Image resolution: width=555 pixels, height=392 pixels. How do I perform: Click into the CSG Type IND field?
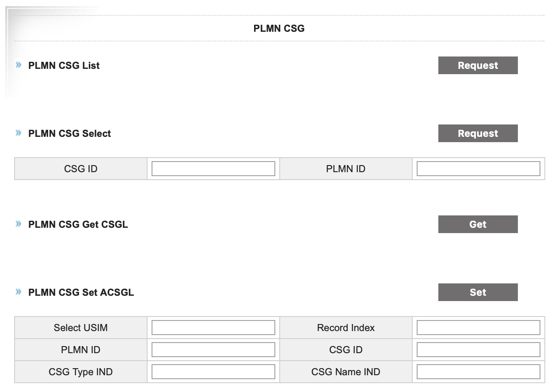213,372
